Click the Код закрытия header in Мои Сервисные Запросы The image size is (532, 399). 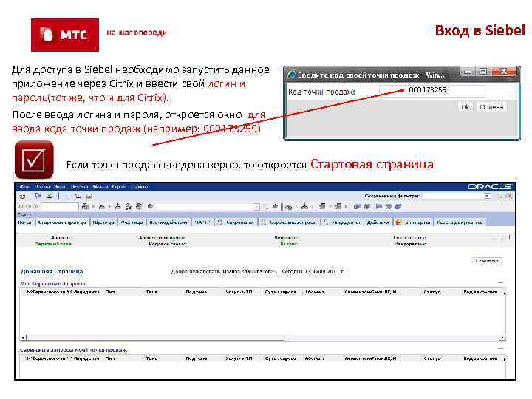tap(480, 292)
